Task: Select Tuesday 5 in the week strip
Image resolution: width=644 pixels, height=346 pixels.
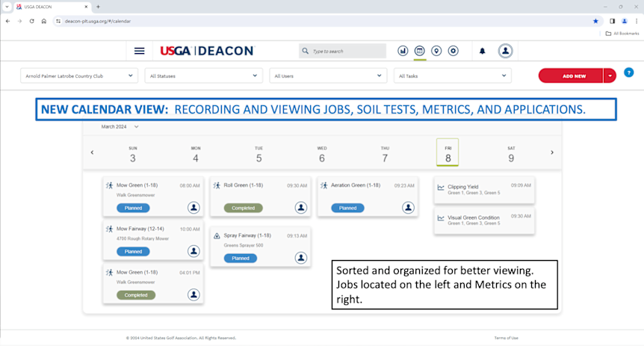Action: [258, 155]
